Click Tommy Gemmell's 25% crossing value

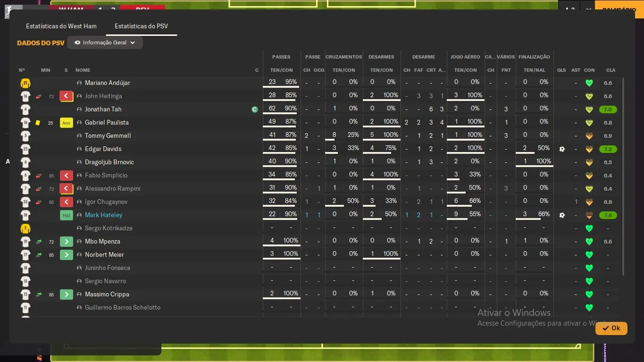pyautogui.click(x=353, y=135)
